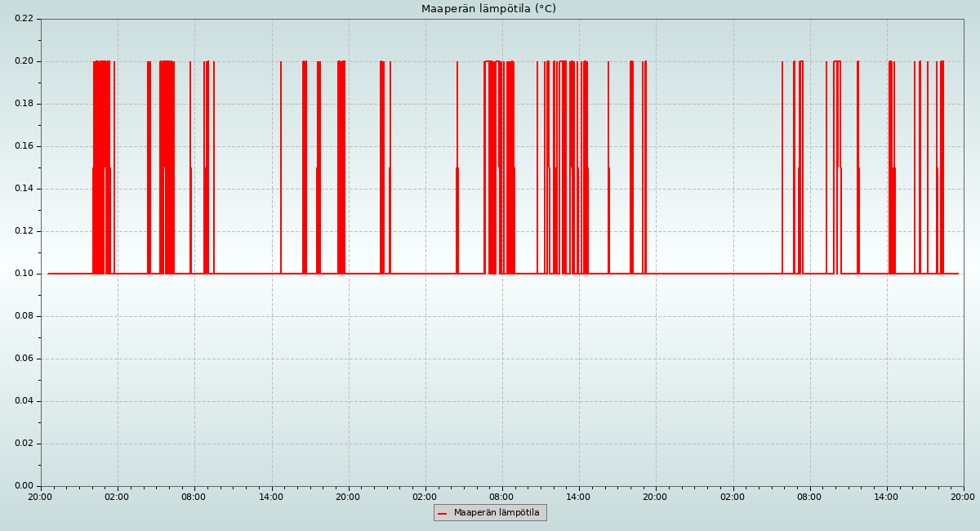Click the legend box below the chart
The image size is (980, 531).
(x=490, y=512)
